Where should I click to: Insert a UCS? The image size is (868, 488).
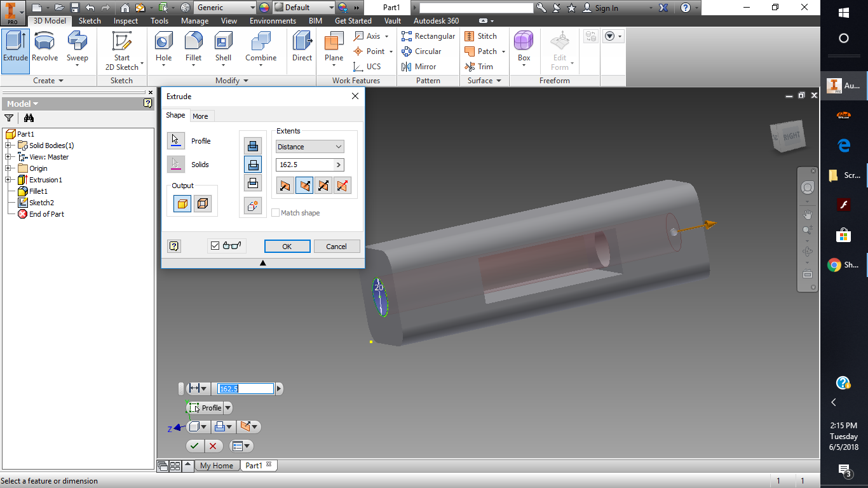point(367,67)
